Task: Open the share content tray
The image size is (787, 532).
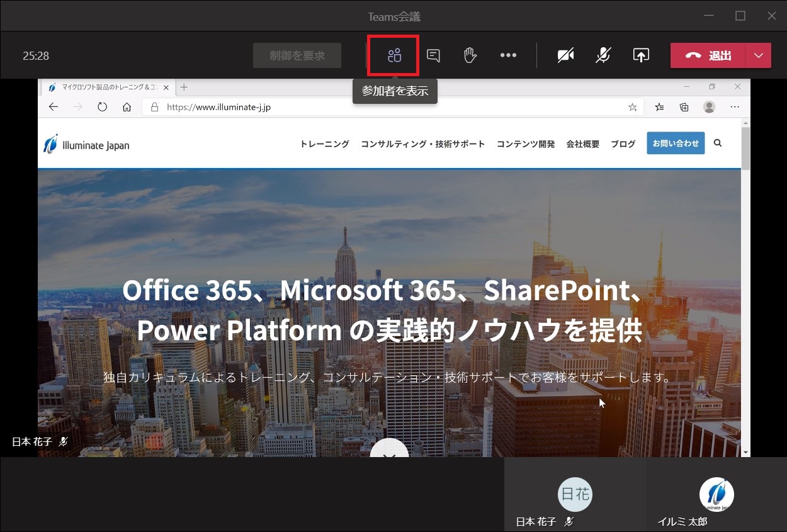Action: [x=641, y=55]
